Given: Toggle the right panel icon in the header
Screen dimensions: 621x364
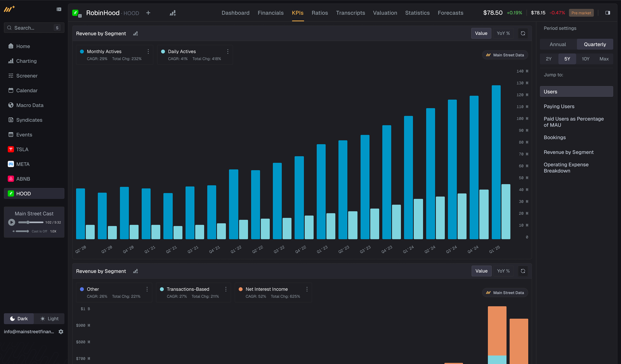Looking at the screenshot, I should click(x=608, y=13).
